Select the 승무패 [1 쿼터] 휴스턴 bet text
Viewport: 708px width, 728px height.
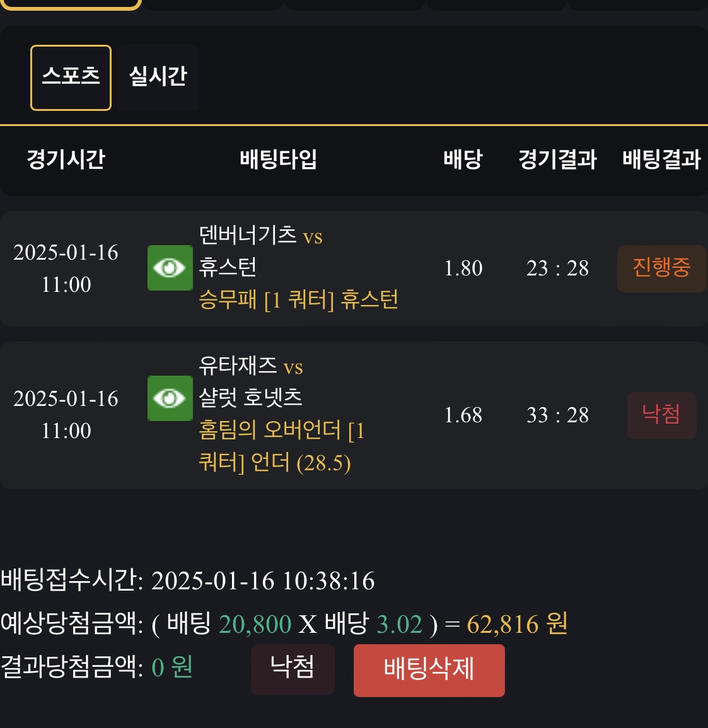tap(298, 300)
